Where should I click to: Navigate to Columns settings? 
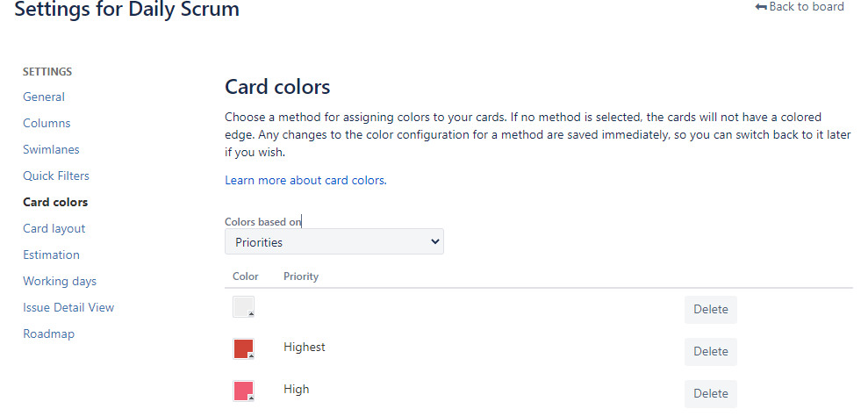[x=47, y=123]
